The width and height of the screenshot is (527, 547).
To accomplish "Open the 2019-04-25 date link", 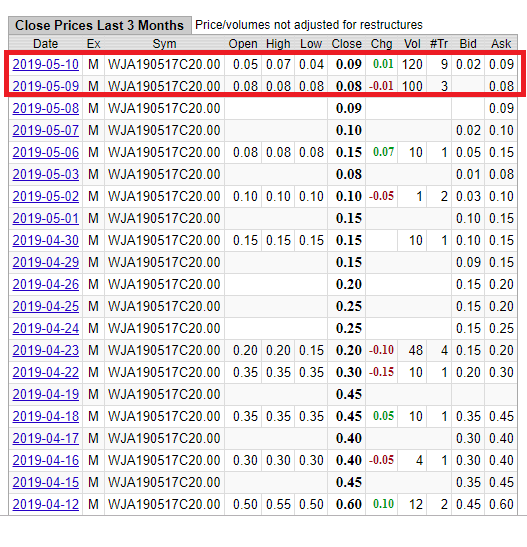I will point(46,306).
